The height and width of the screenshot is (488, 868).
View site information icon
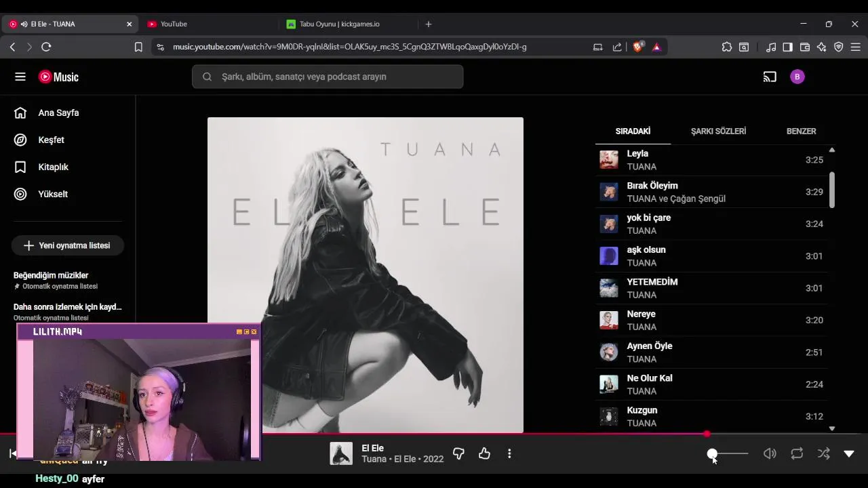pyautogui.click(x=160, y=47)
